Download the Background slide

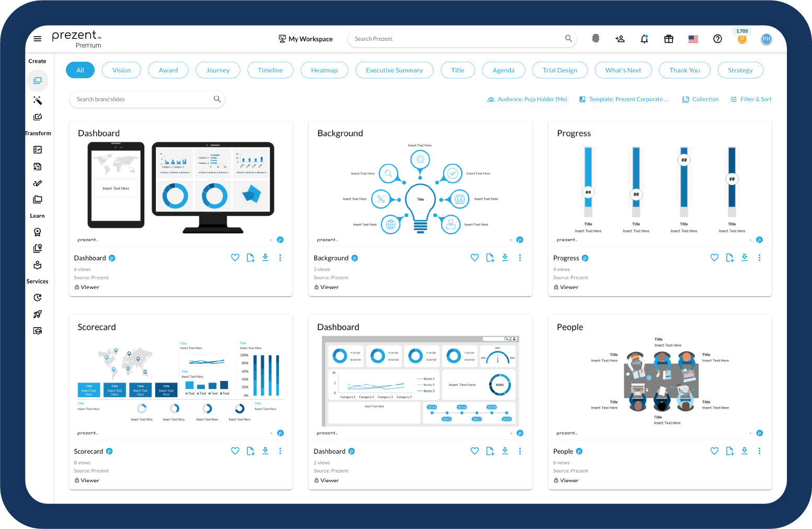pos(505,257)
